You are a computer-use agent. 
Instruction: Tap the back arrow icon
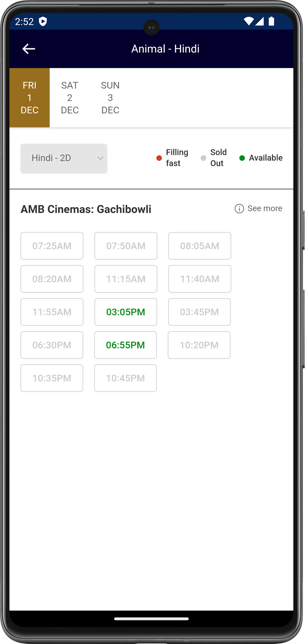[28, 49]
